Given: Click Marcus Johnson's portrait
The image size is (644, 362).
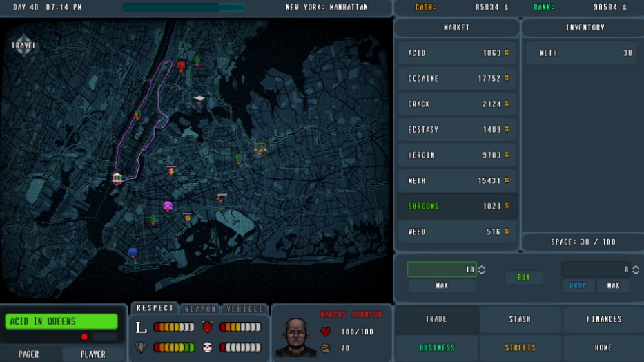Looking at the screenshot, I should (x=295, y=337).
